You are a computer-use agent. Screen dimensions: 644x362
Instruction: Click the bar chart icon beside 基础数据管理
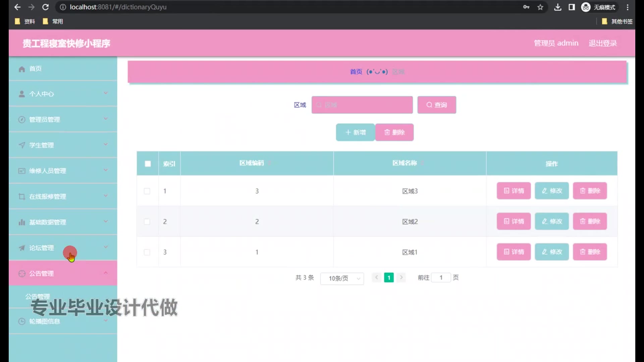tap(22, 222)
